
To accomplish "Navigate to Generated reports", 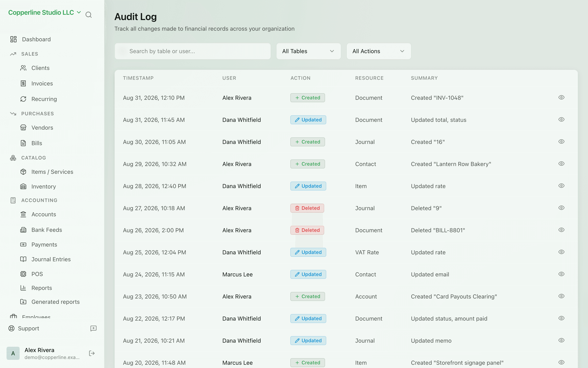I will [x=56, y=302].
